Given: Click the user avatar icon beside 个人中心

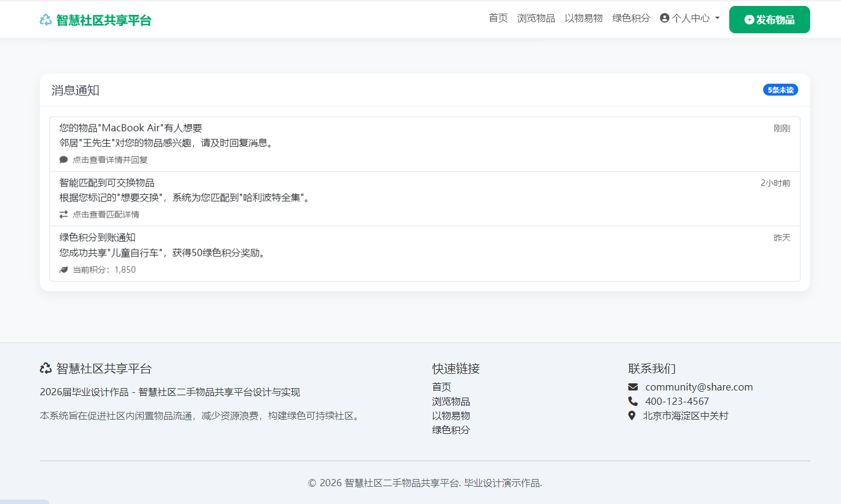Looking at the screenshot, I should (664, 18).
